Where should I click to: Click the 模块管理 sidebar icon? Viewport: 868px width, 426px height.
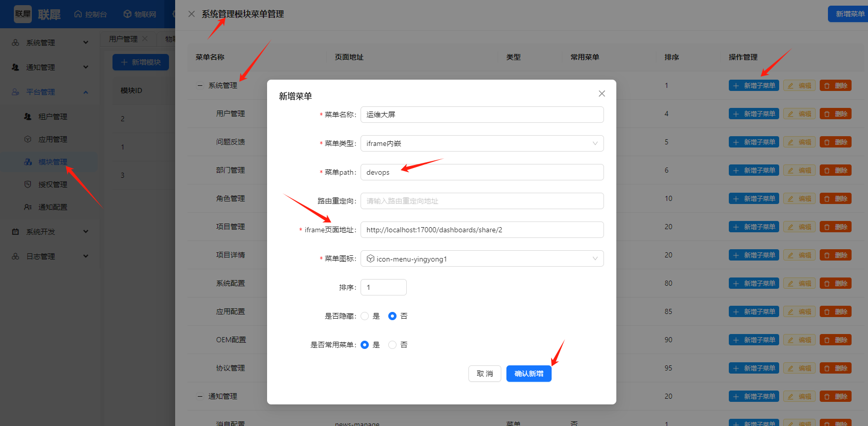(x=28, y=162)
